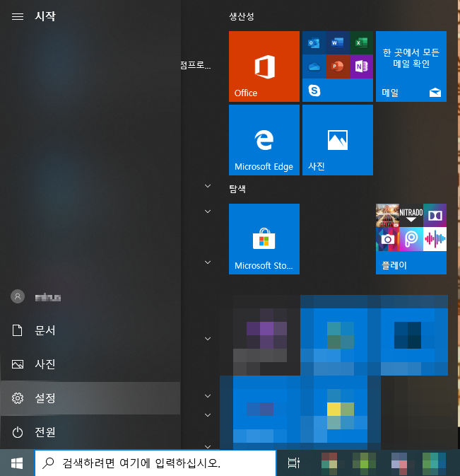Screen dimensions: 460x476
Task: Launch Outlook from the Office apps tile
Action: click(x=314, y=43)
